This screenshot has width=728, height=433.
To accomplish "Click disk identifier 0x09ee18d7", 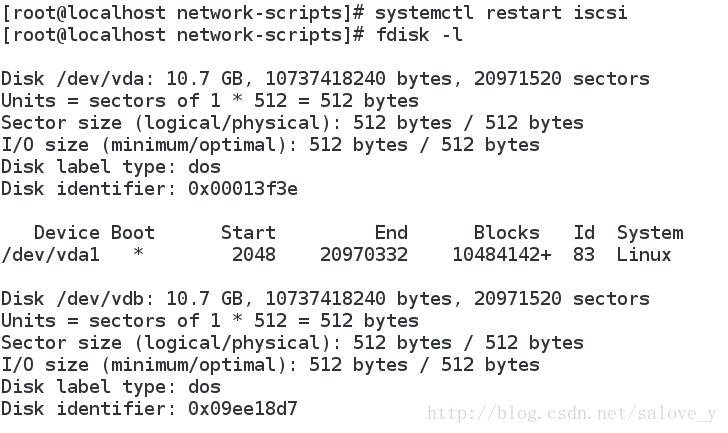I will (242, 409).
